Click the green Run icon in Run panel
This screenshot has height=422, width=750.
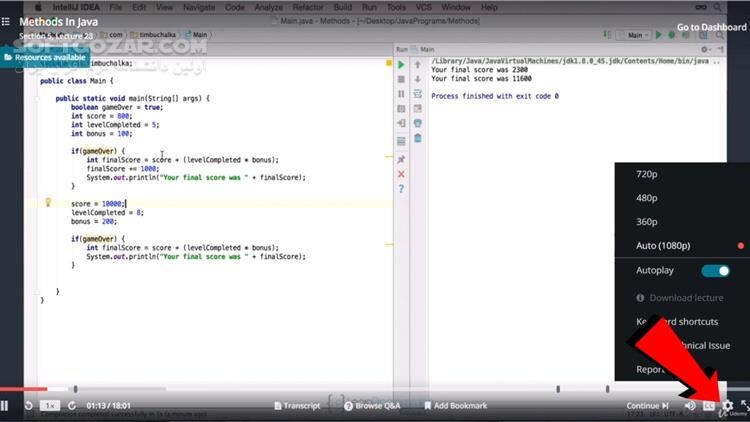(401, 65)
